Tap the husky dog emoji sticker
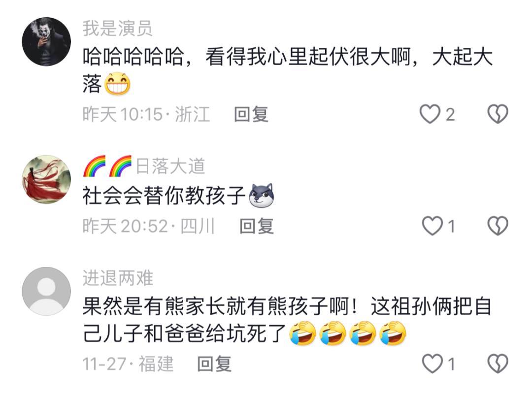Viewport: 532px width, 397px height. [262, 196]
